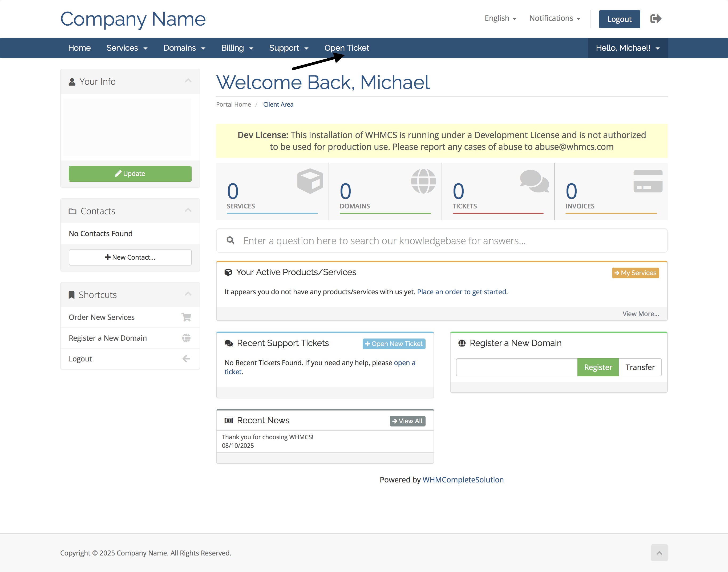Click the sign-out arrow icon beside Logout

pos(655,19)
